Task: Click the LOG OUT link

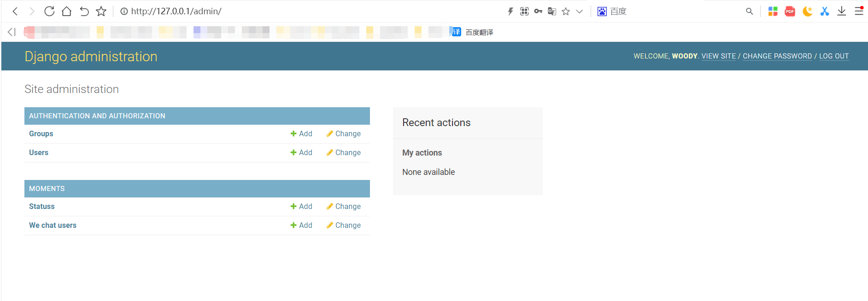Action: pos(834,56)
